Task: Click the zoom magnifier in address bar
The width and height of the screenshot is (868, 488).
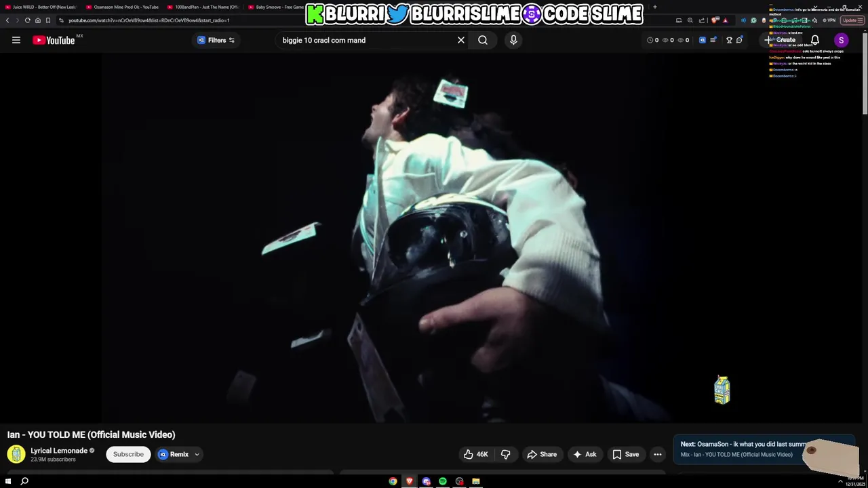Action: (690, 20)
